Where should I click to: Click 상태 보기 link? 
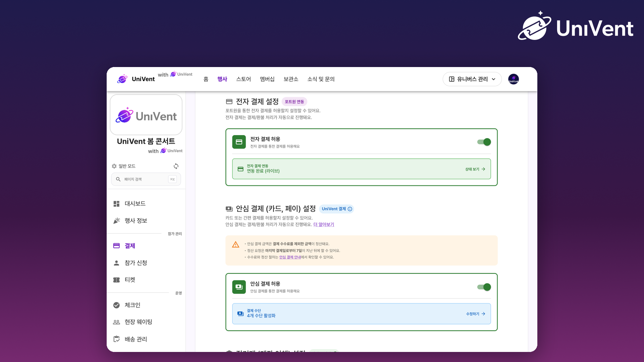click(475, 169)
